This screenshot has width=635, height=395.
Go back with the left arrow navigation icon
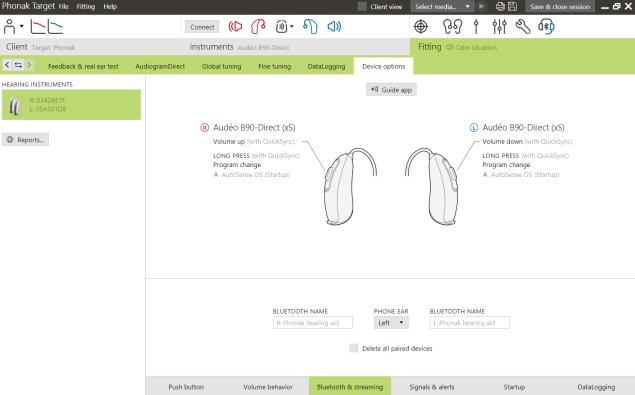click(7, 65)
